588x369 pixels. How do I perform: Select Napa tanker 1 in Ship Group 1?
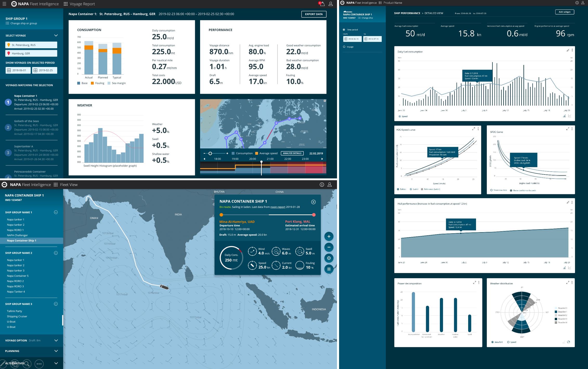(16, 219)
